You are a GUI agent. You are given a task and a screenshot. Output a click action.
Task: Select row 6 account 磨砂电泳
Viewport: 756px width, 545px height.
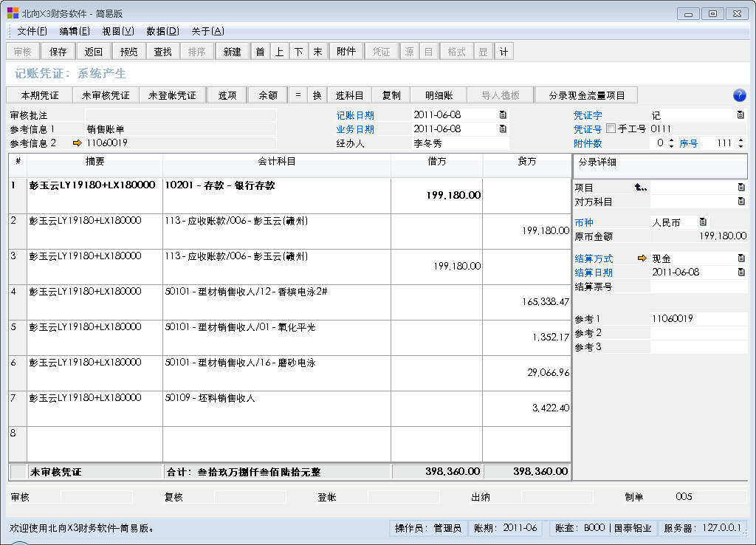pyautogui.click(x=277, y=373)
